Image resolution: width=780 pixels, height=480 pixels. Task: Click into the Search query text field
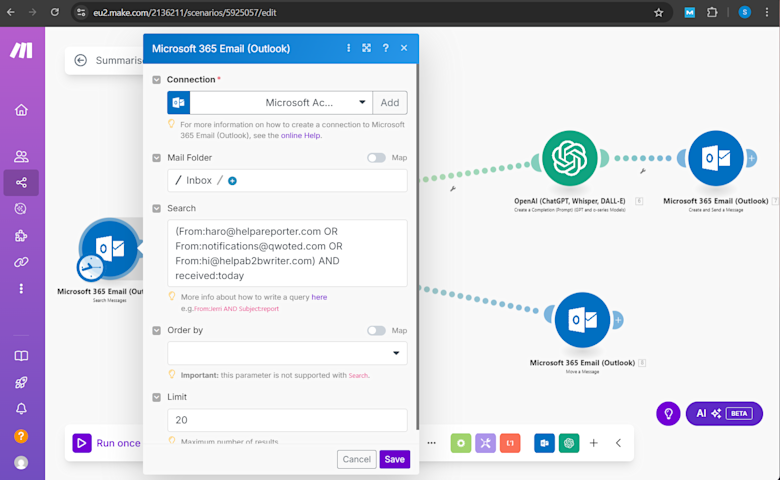click(287, 253)
